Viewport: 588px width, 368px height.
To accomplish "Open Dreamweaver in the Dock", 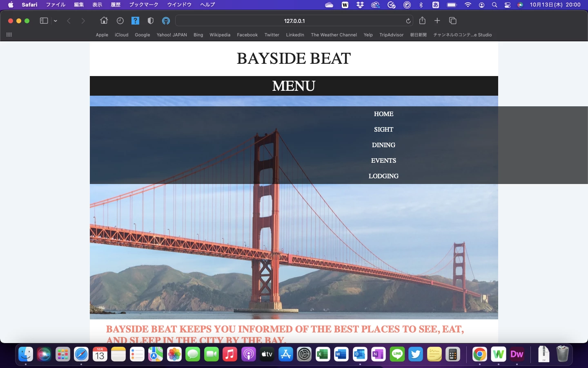I will coord(517,355).
